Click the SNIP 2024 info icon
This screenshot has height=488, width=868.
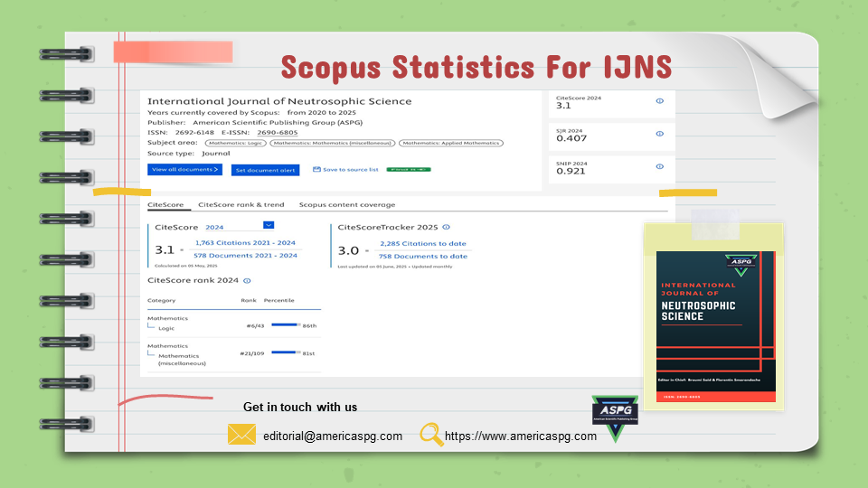(x=659, y=166)
